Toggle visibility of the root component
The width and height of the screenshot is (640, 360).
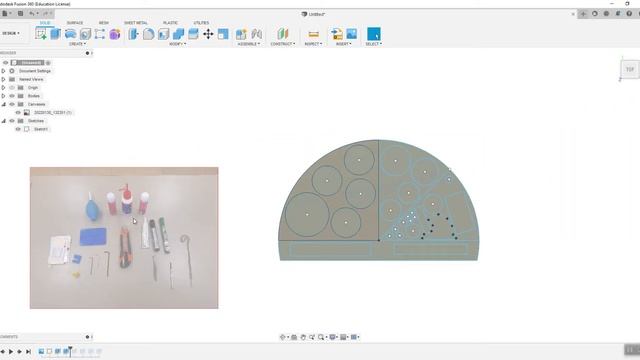pos(5,63)
